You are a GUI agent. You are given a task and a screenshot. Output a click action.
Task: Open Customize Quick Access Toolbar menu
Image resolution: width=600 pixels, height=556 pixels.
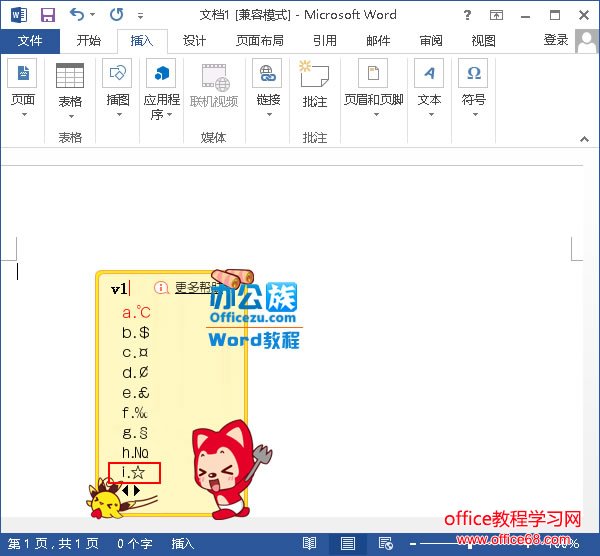pyautogui.click(x=140, y=16)
